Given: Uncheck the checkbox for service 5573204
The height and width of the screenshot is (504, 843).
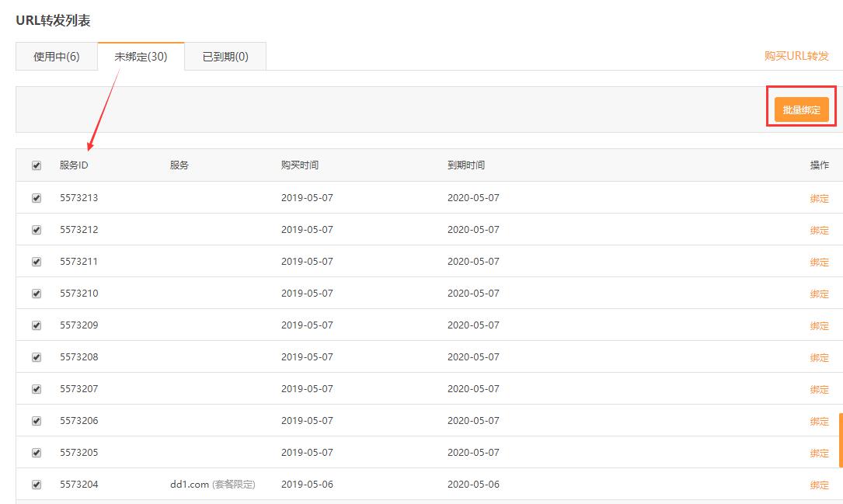Looking at the screenshot, I should (37, 485).
